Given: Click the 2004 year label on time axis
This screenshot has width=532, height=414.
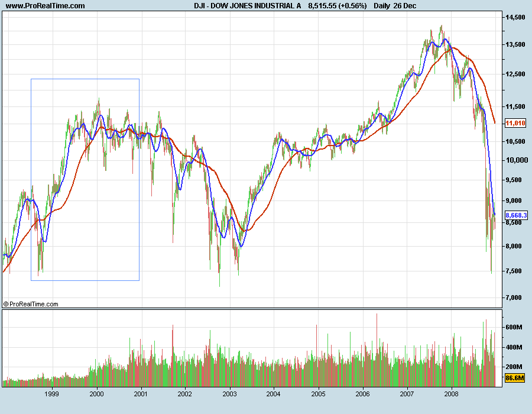Looking at the screenshot, I should click(x=273, y=394).
